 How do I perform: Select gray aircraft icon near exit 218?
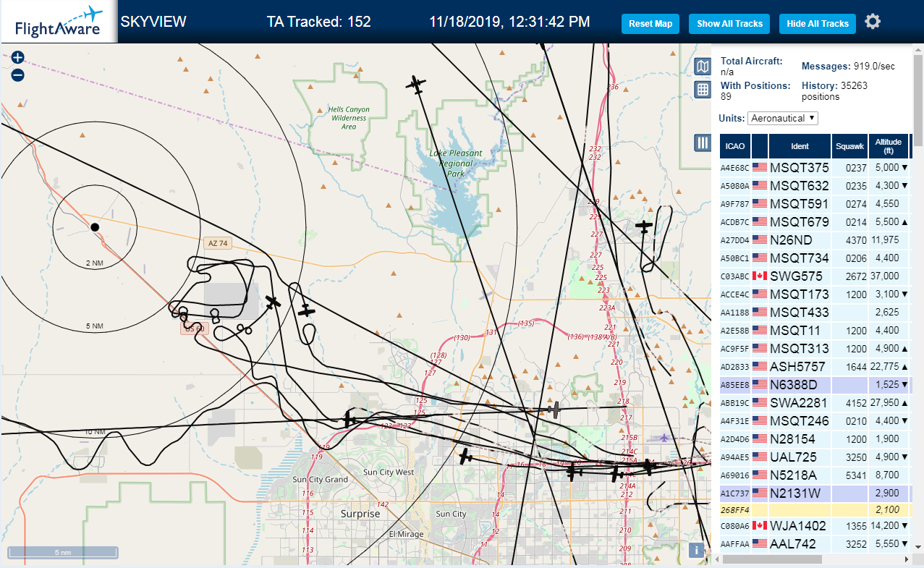(554, 410)
